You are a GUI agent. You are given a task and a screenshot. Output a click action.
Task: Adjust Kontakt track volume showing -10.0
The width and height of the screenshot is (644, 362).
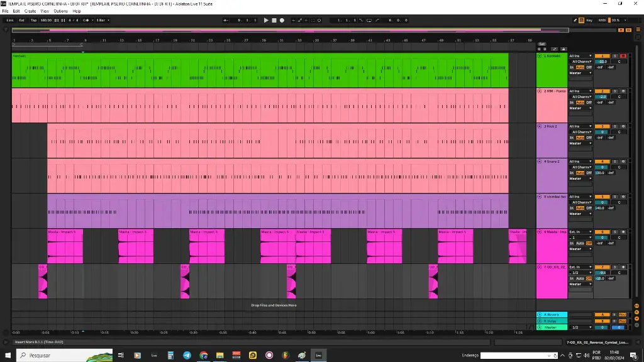click(x=602, y=62)
